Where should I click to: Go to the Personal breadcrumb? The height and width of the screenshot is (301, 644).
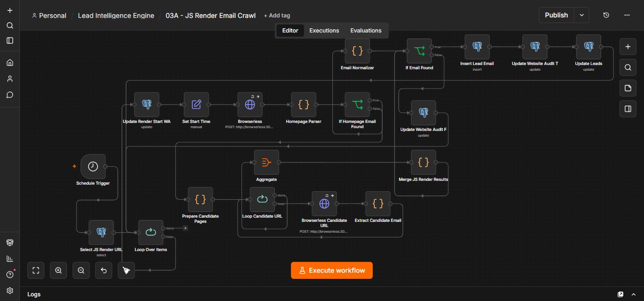[49, 16]
